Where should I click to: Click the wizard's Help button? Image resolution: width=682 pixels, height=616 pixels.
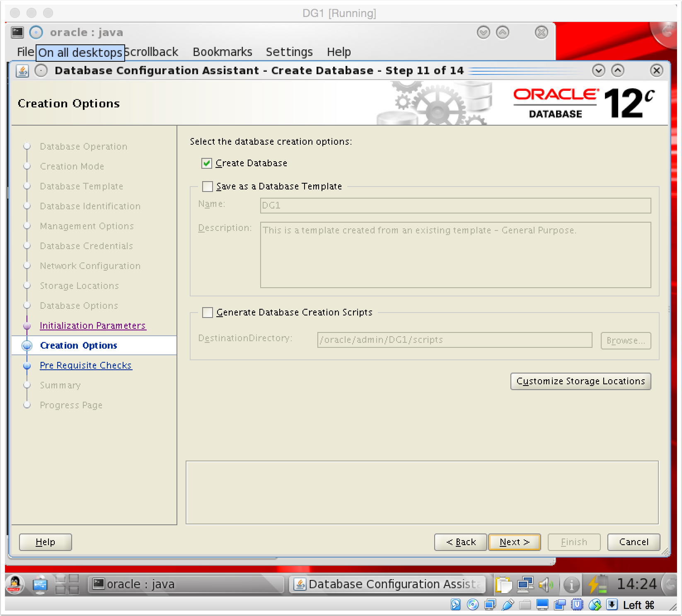tap(46, 542)
